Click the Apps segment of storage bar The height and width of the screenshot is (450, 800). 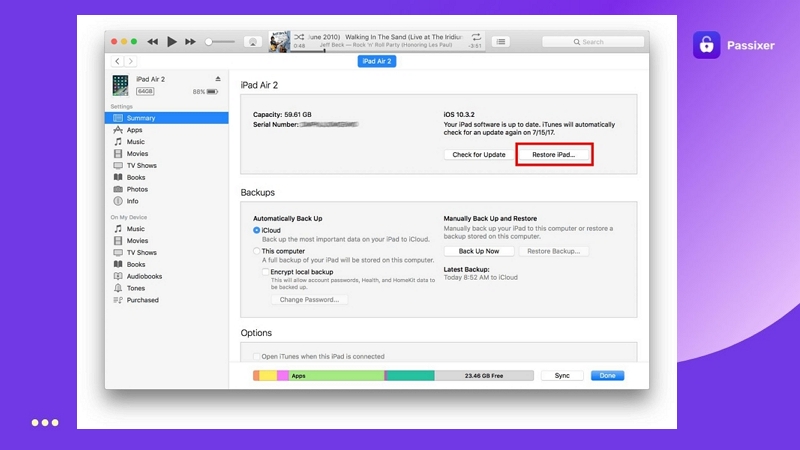tap(337, 376)
